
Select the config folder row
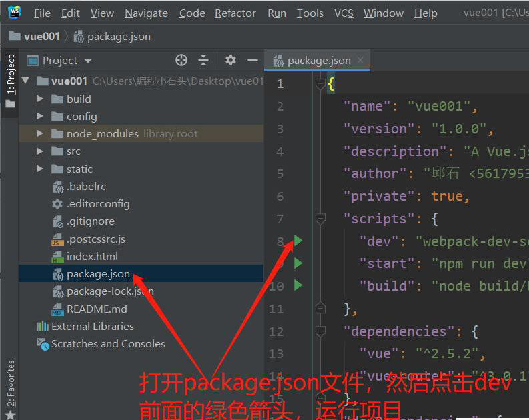tap(141, 116)
